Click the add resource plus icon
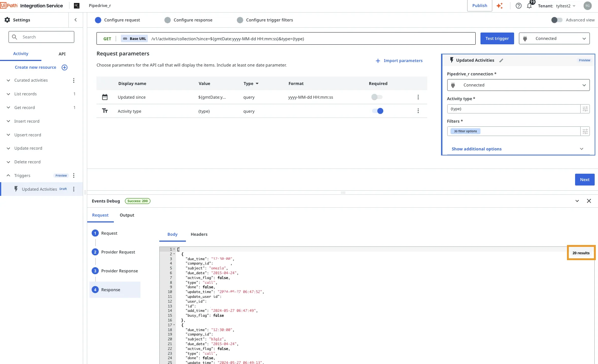Screen dimensions: 598x364 65,67
